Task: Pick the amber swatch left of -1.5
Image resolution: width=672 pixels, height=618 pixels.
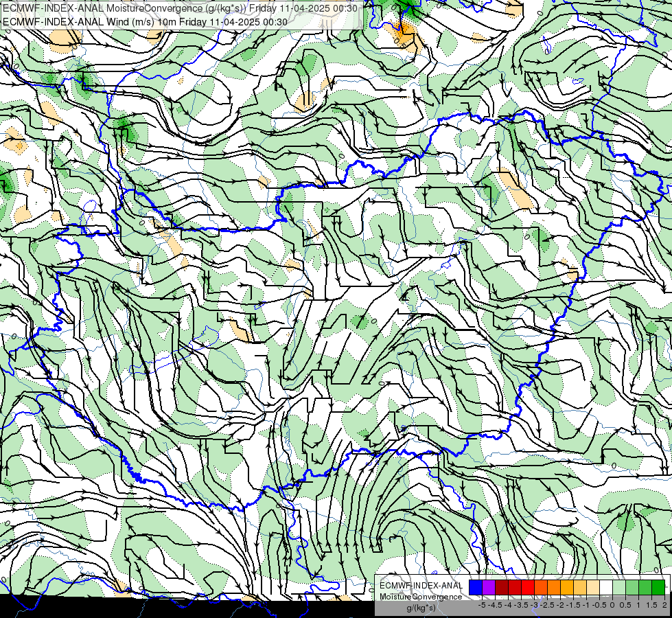Action: tap(567, 587)
